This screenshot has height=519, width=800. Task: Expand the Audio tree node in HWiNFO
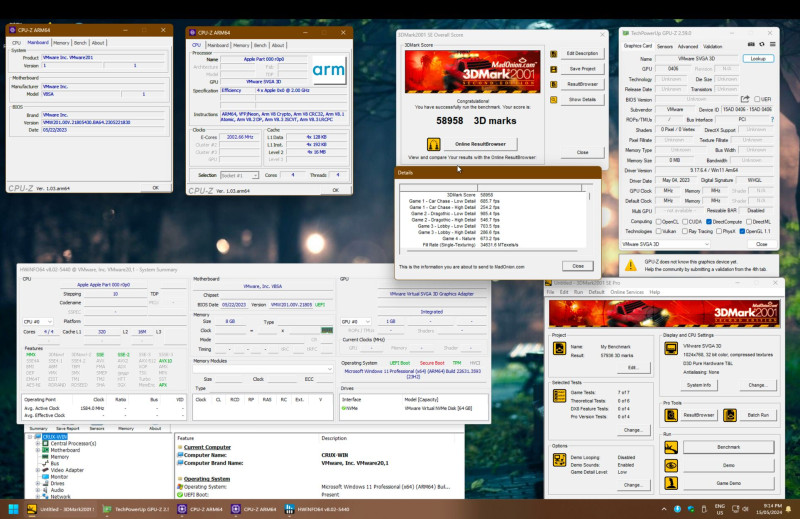click(x=38, y=490)
